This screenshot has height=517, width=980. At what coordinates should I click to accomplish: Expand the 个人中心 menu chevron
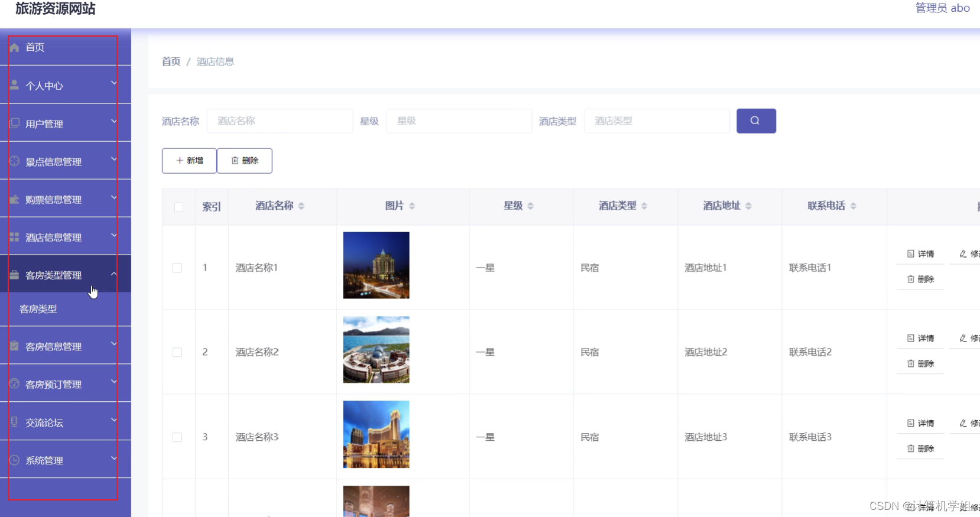(114, 83)
